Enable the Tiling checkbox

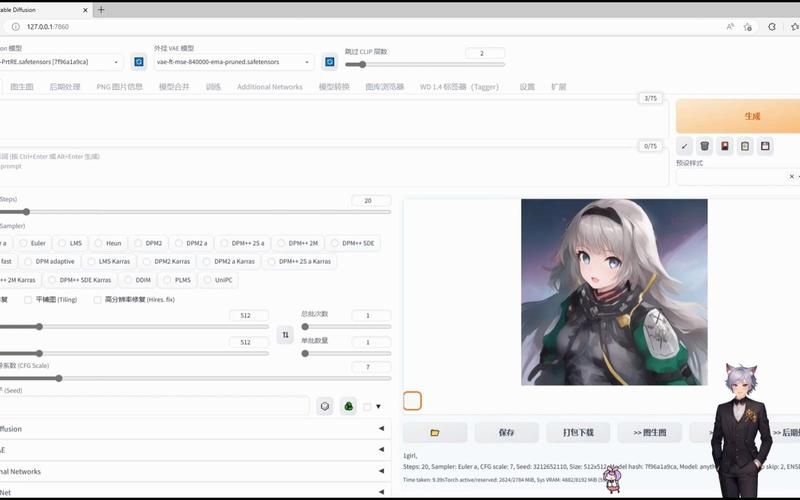[x=28, y=299]
